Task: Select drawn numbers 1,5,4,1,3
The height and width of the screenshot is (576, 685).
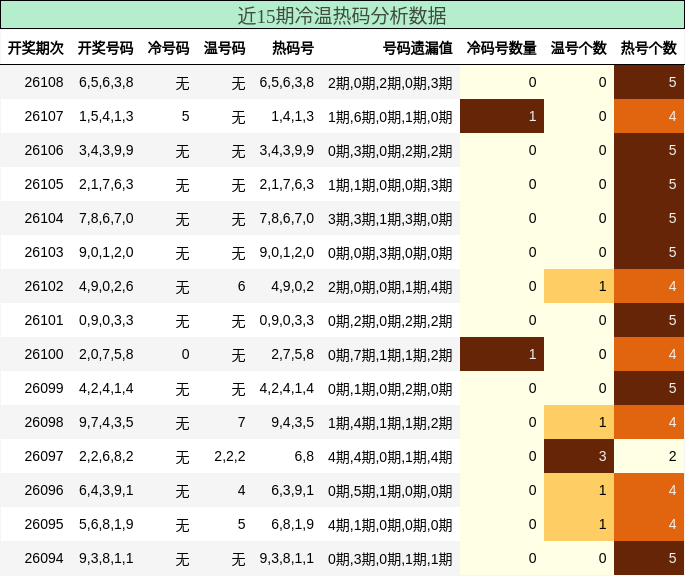Action: pos(106,116)
